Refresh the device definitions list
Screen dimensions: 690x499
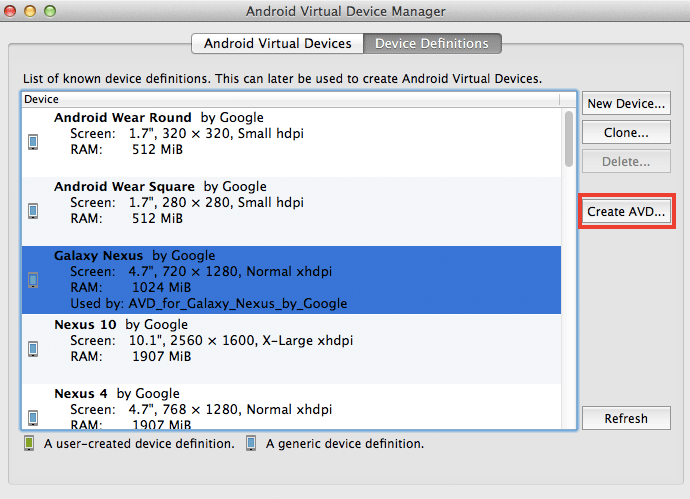626,418
